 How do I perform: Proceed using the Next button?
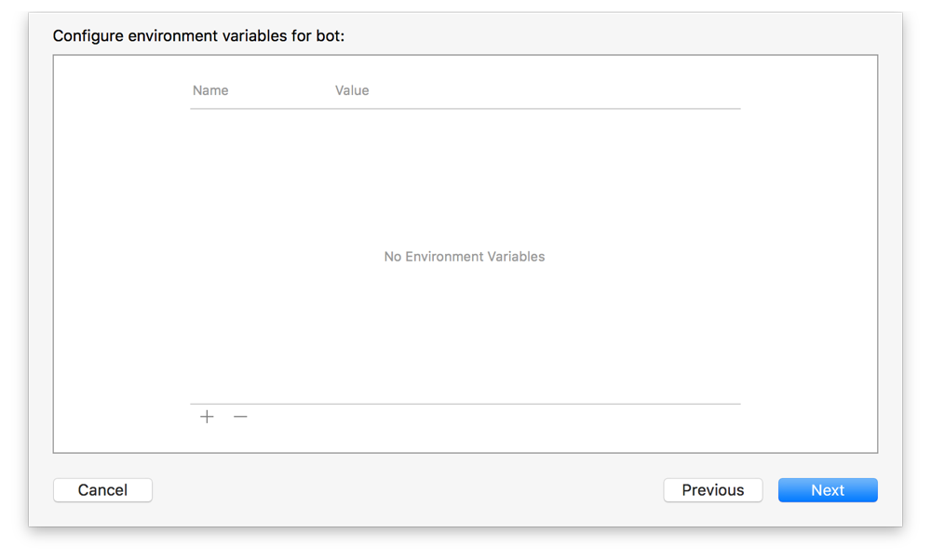pyautogui.click(x=828, y=490)
